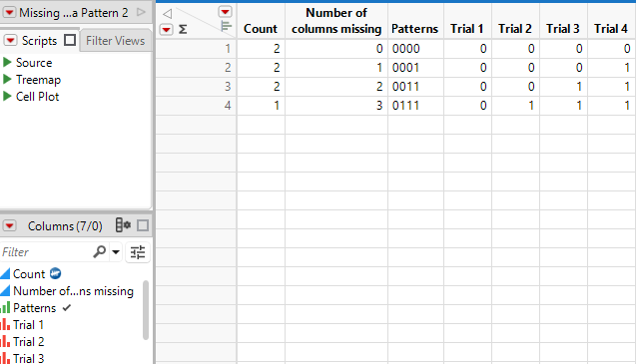Click the Trial 4 cell in row 2

coord(611,68)
